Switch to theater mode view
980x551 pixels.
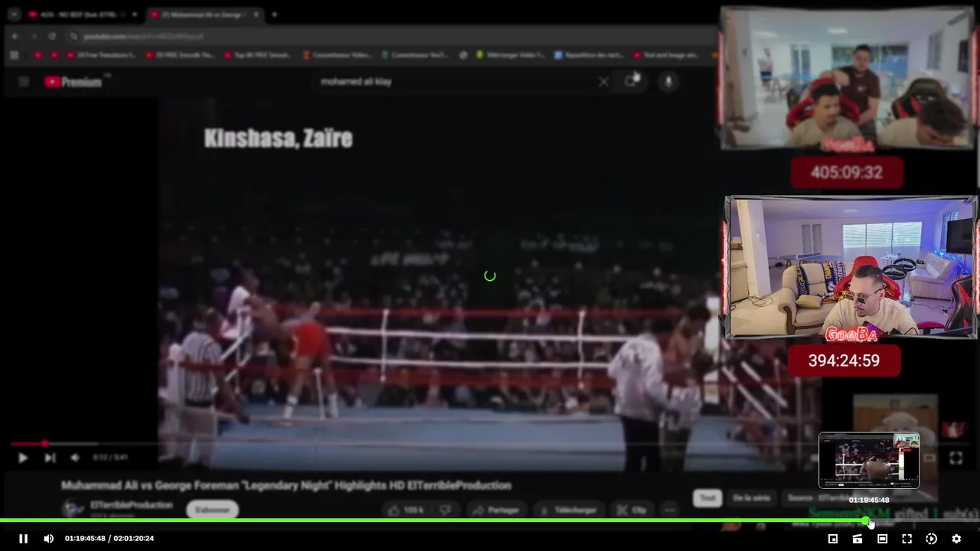[x=882, y=539]
